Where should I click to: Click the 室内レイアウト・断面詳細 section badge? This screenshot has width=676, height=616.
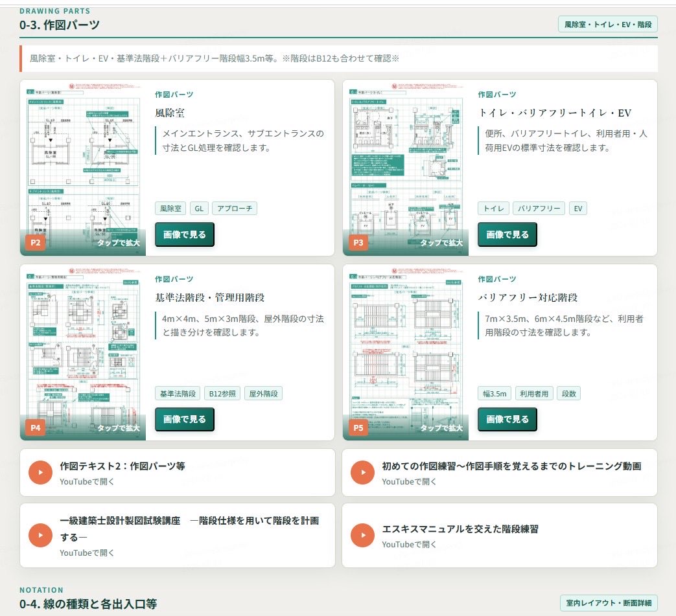609,603
